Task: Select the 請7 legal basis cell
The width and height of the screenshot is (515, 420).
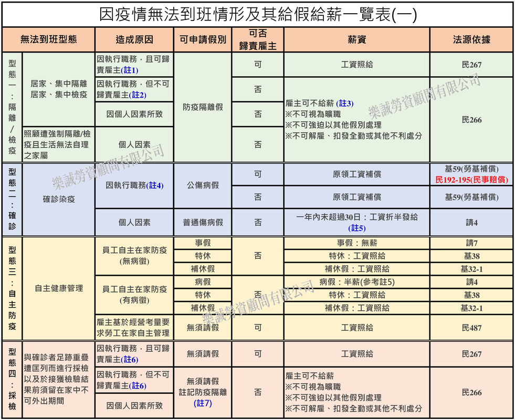Action: [x=471, y=243]
